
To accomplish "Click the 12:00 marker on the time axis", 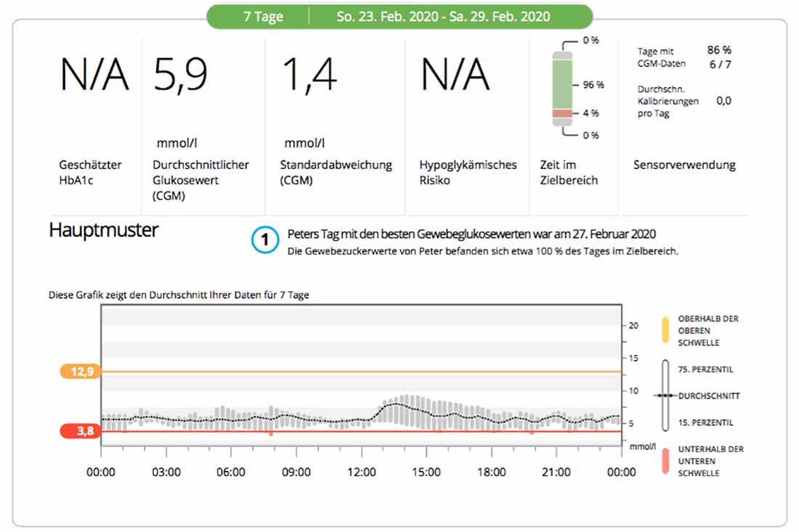I will tap(361, 472).
